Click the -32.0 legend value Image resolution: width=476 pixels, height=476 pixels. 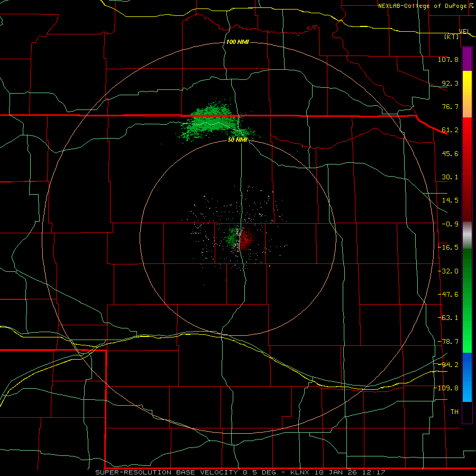pos(448,271)
